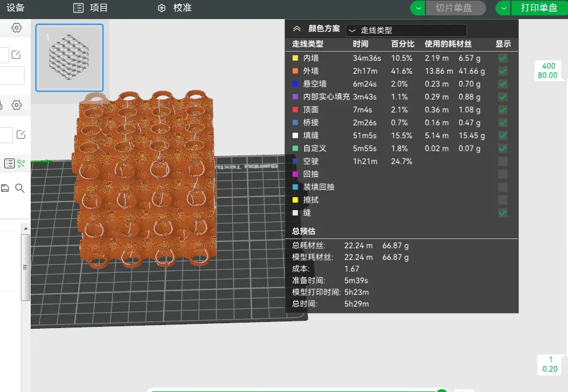Toggle the 缝 seam visibility checkbox
The width and height of the screenshot is (568, 392).
tap(502, 213)
